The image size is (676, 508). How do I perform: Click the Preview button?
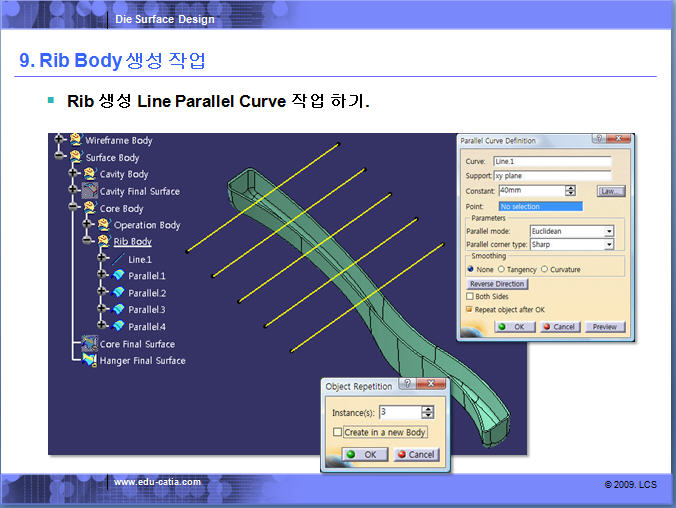click(604, 327)
